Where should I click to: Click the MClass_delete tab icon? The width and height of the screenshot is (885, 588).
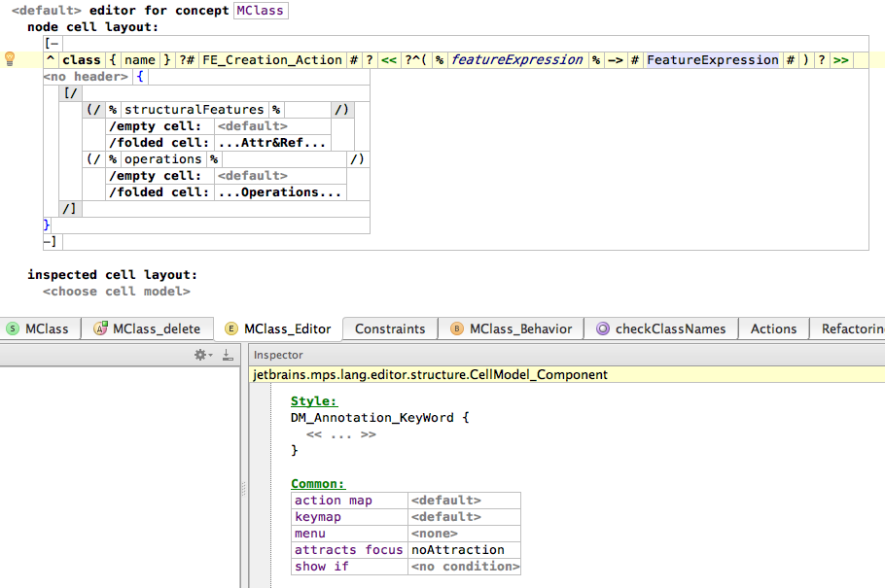coord(100,329)
